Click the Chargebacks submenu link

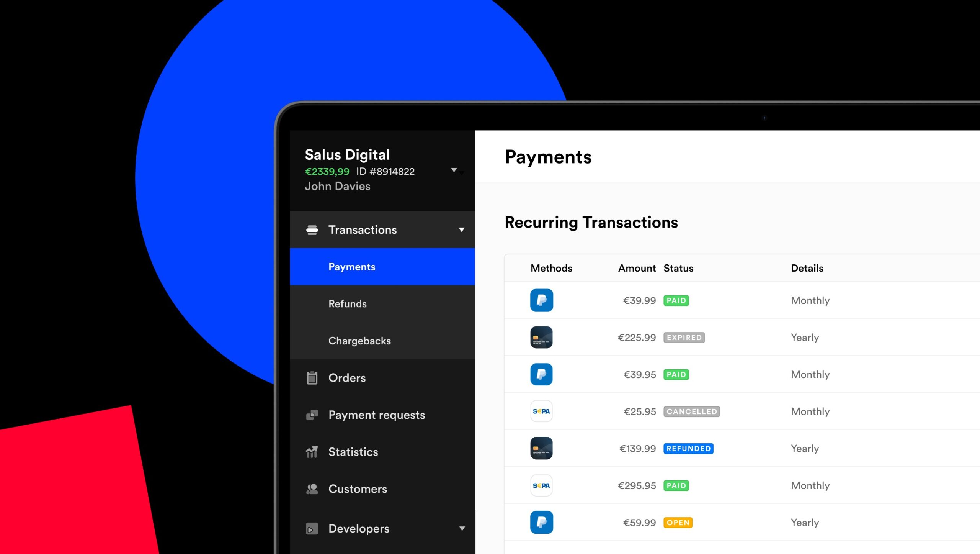point(359,340)
